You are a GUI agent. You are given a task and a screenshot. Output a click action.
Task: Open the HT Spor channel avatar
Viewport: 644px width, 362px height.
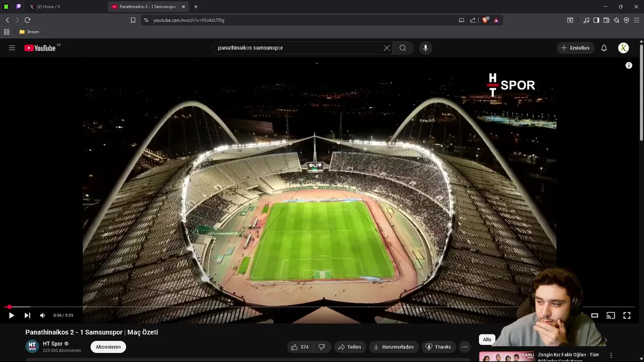[x=32, y=346]
